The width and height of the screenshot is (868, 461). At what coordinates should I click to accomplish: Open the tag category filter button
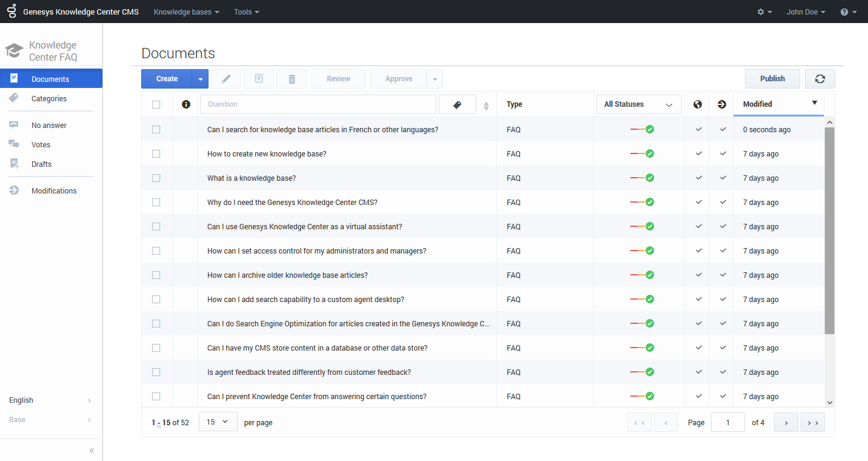coord(457,104)
